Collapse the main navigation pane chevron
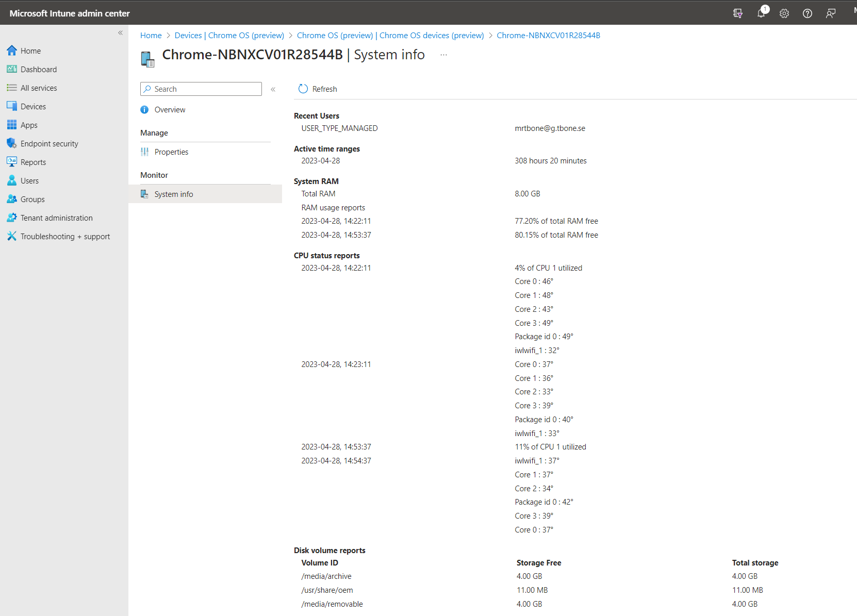 pyautogui.click(x=120, y=32)
